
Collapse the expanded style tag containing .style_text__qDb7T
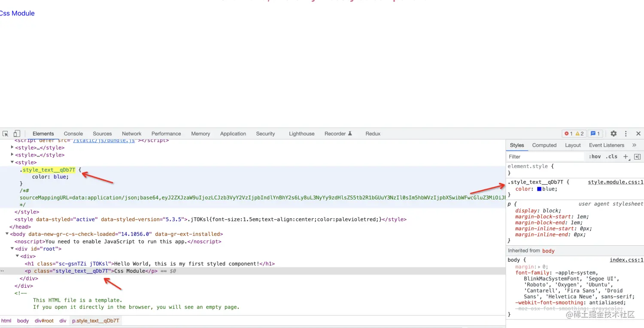point(12,162)
